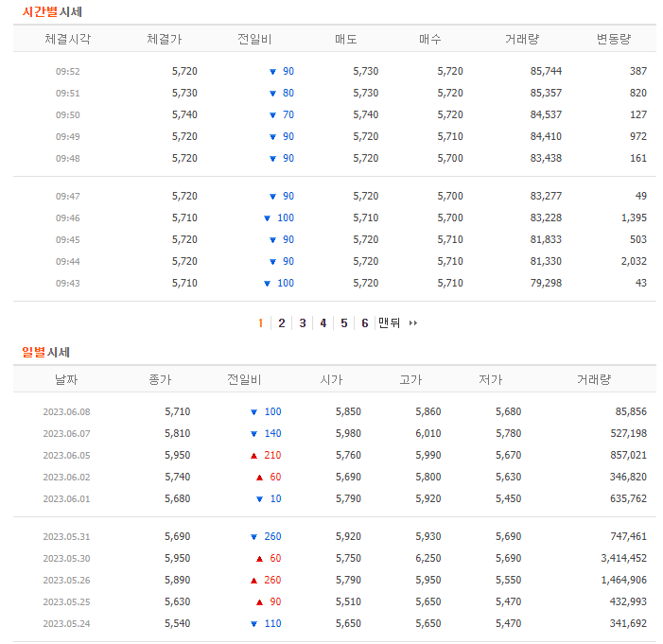Click the up-arrow icon in the 2023.05.26 row
The image size is (663, 644).
tap(253, 581)
